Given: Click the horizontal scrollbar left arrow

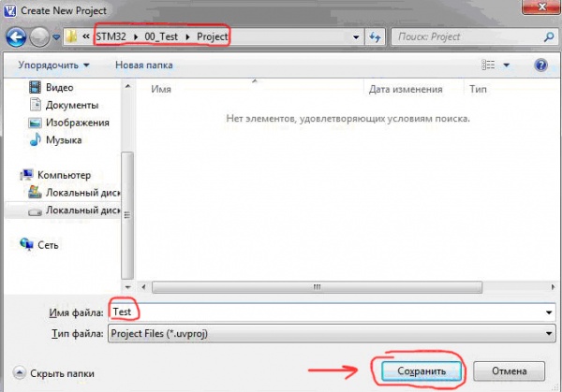Looking at the screenshot, I should 143,287.
